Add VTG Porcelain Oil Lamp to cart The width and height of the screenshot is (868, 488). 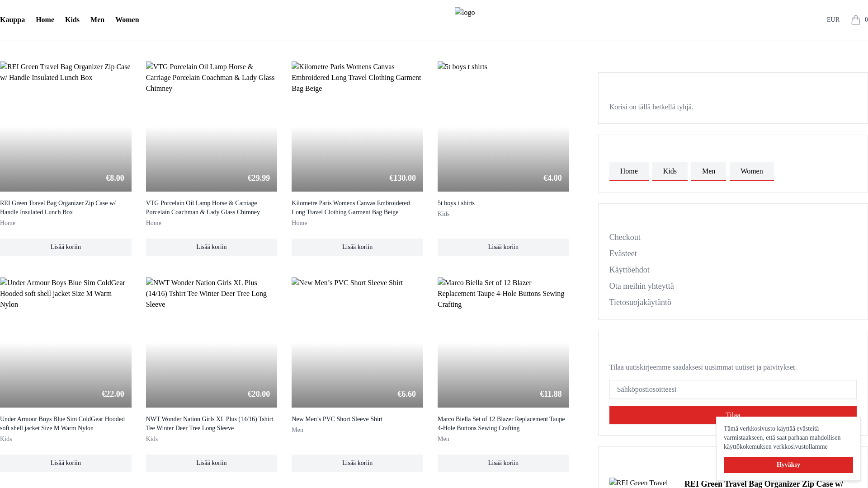point(211,247)
